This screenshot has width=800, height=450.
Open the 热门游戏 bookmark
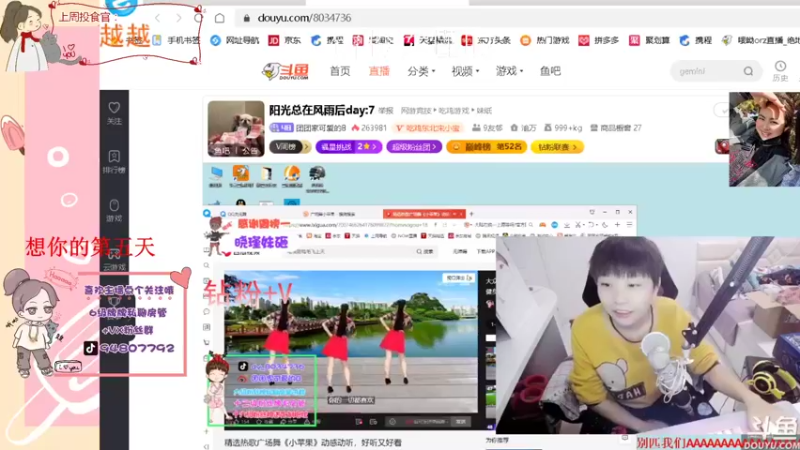(545, 40)
